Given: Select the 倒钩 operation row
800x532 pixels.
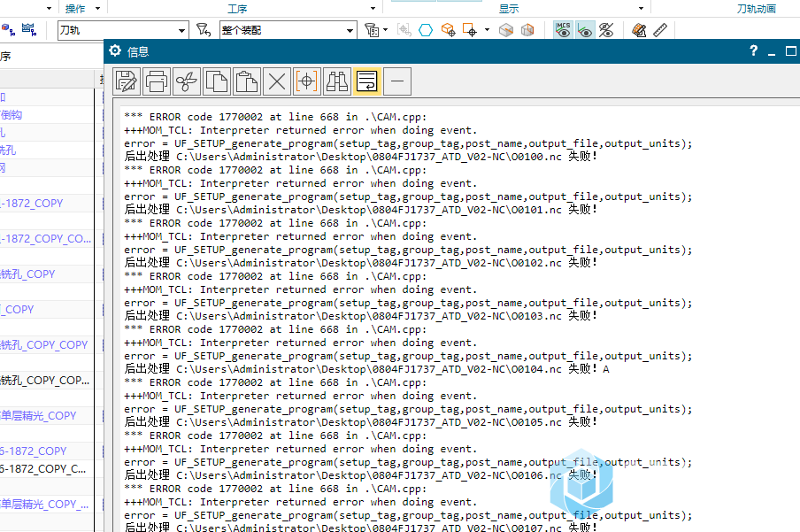Looking at the screenshot, I should tap(12, 115).
